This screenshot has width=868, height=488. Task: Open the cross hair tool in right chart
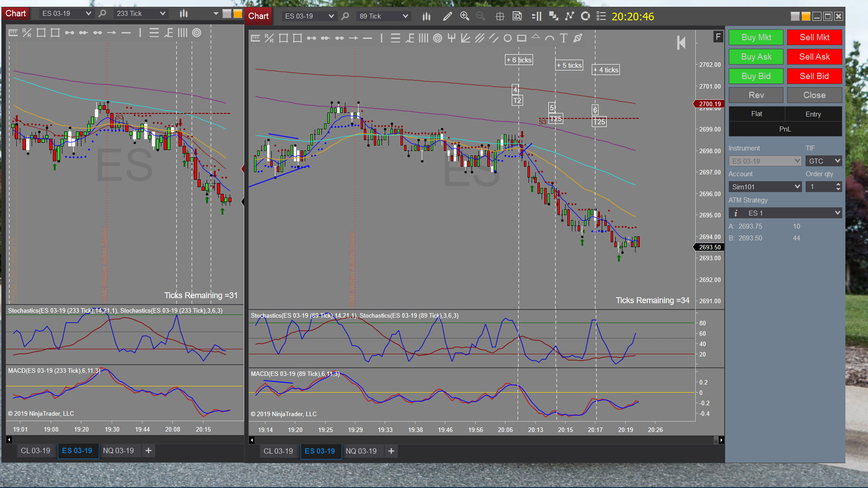500,16
